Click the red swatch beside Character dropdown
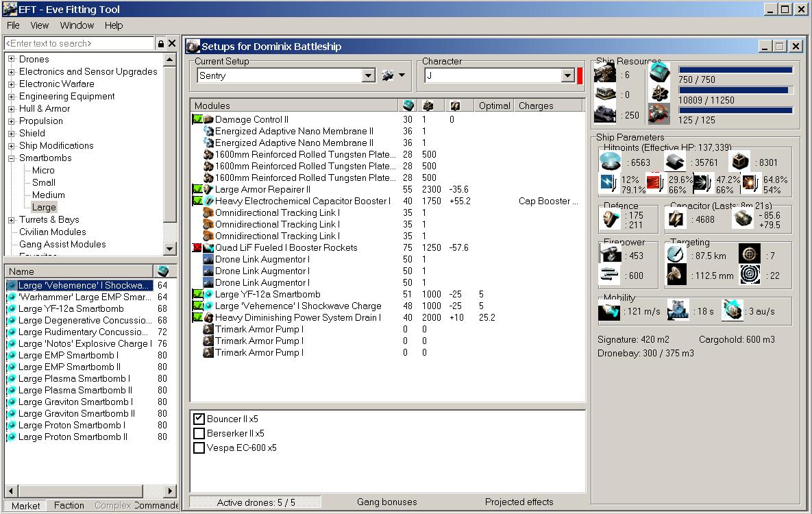 point(580,76)
